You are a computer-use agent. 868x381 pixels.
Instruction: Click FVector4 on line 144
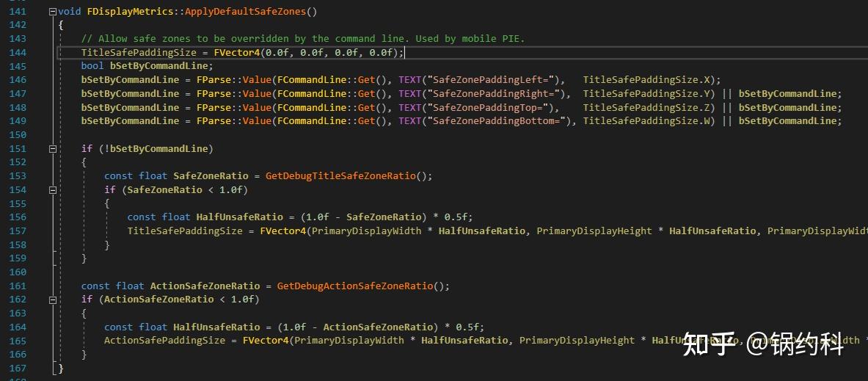tap(236, 53)
